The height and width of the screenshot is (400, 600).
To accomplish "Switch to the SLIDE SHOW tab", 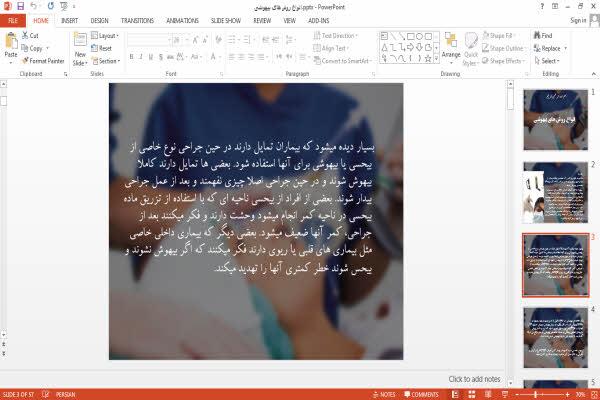I will [226, 21].
